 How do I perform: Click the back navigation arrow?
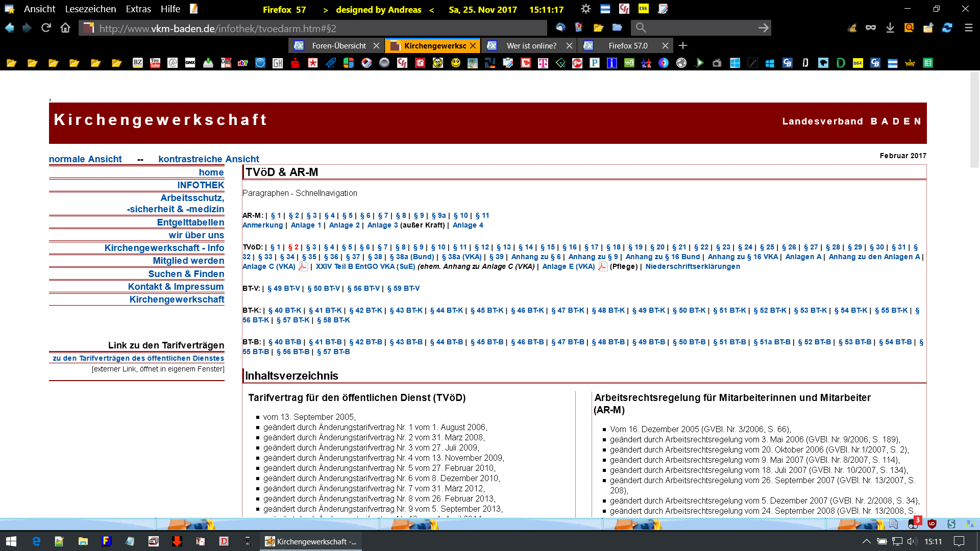click(10, 28)
